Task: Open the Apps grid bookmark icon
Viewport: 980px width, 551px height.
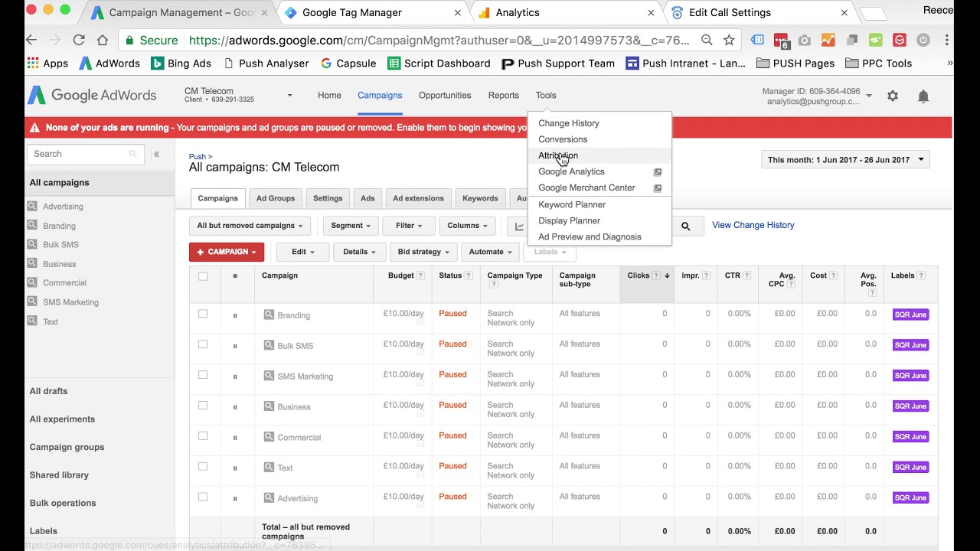Action: click(x=33, y=64)
